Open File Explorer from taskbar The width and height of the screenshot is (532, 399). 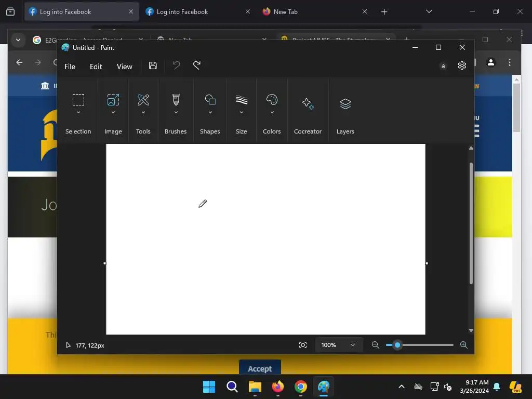pyautogui.click(x=255, y=387)
